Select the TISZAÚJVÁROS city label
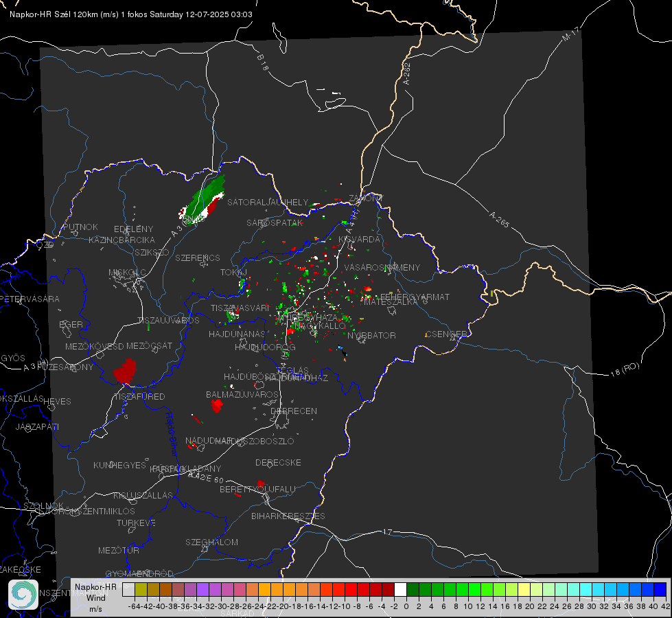Image resolution: width=672 pixels, height=618 pixels. [x=168, y=321]
